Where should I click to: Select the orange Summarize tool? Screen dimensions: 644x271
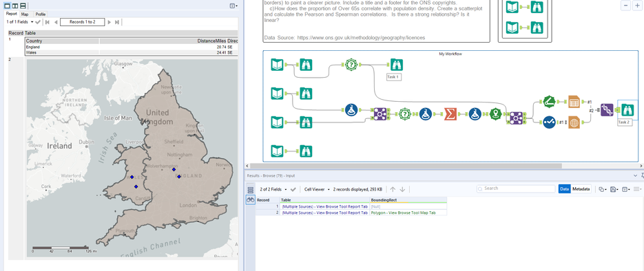(450, 114)
